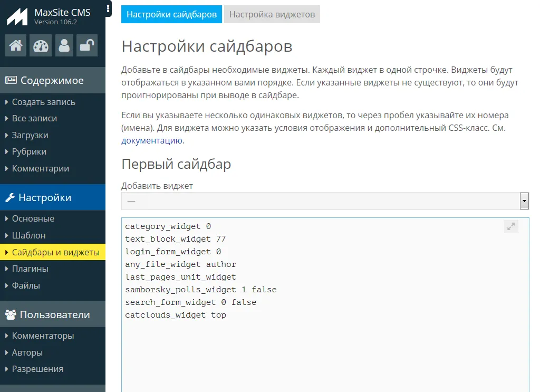Click the home icon in sidebar
The height and width of the screenshot is (392, 540).
click(16, 46)
